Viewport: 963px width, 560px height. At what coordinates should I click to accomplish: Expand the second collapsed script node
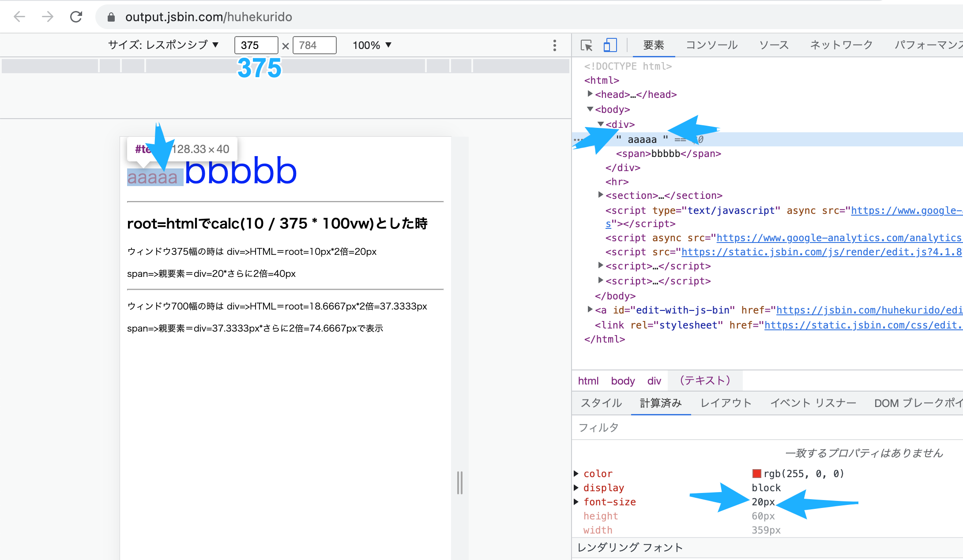click(600, 280)
